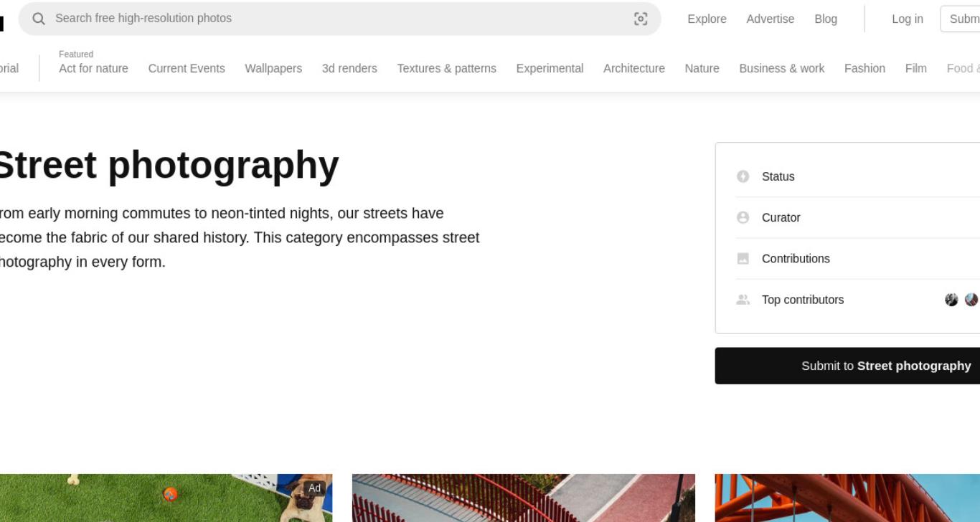Switch to Fashion category
The image size is (980, 522).
[864, 68]
